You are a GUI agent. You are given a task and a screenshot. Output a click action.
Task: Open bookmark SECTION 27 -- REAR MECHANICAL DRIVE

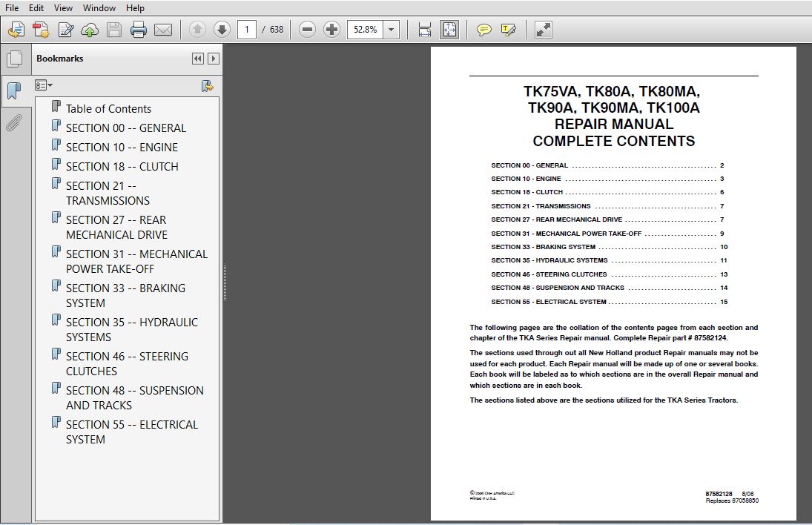tap(116, 228)
